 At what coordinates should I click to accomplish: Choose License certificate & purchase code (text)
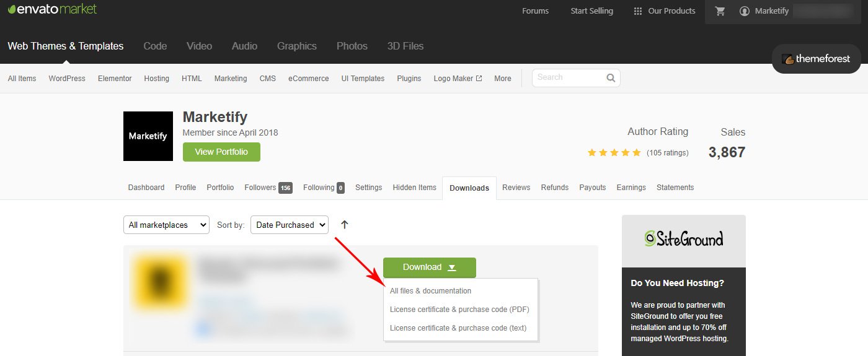(x=458, y=328)
